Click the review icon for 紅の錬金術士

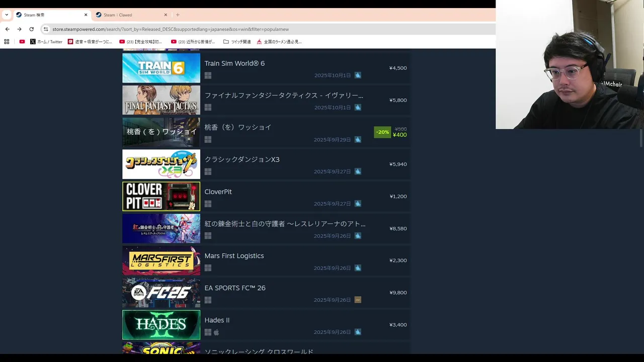click(358, 236)
